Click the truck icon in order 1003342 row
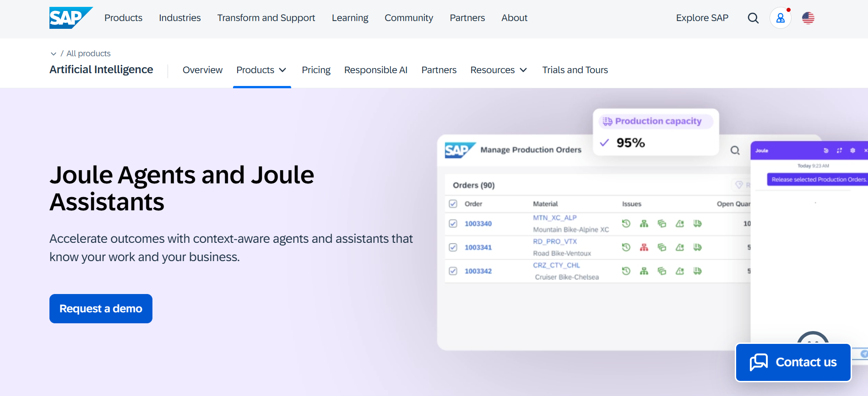 (x=697, y=271)
